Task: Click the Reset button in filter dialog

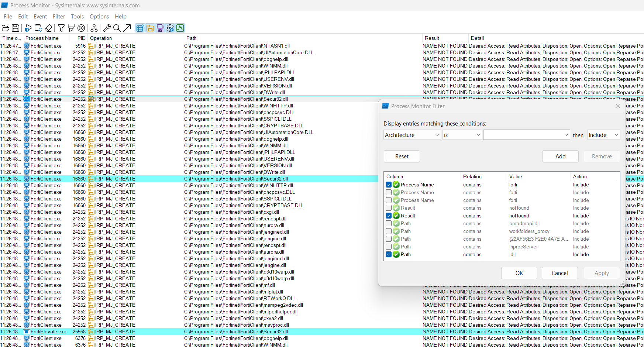Action: pyautogui.click(x=402, y=157)
